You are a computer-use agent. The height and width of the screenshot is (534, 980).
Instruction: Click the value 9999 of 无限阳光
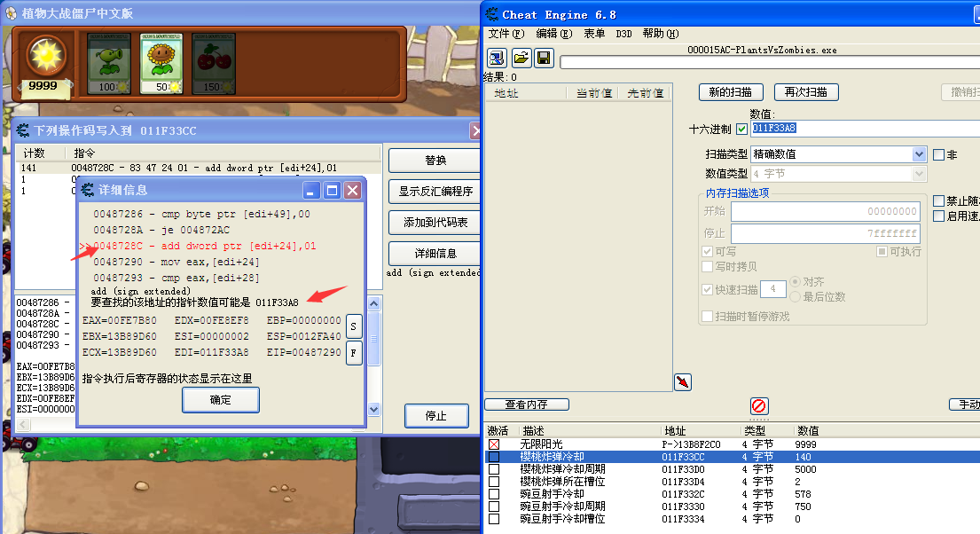805,444
